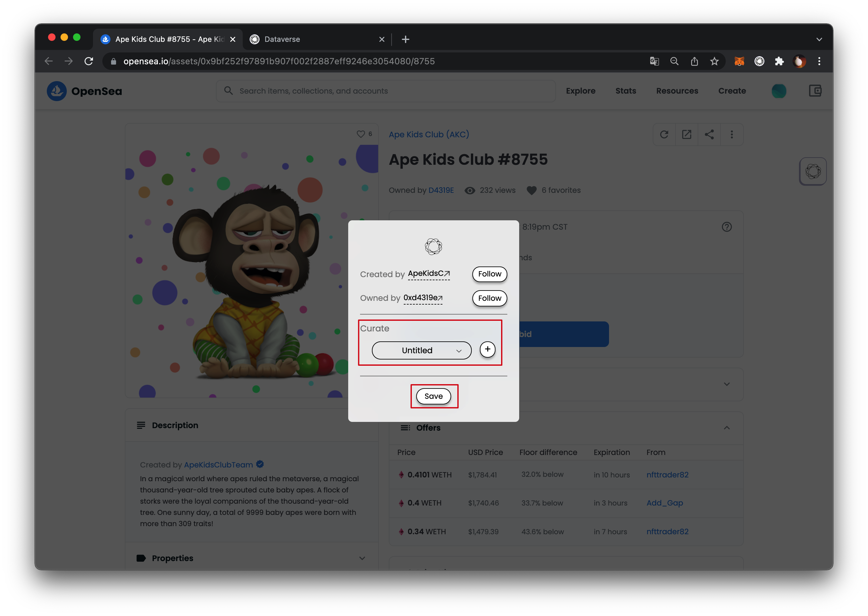Image resolution: width=868 pixels, height=616 pixels.
Task: Click the Expiration column header
Action: pos(611,452)
